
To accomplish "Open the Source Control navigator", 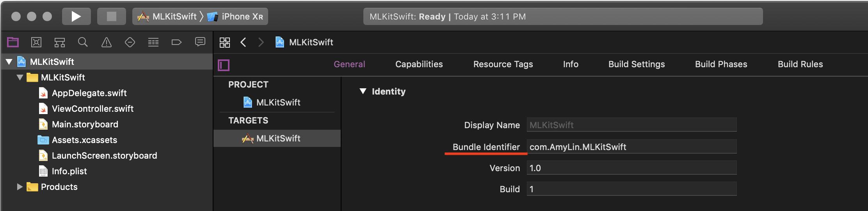I will coord(36,42).
